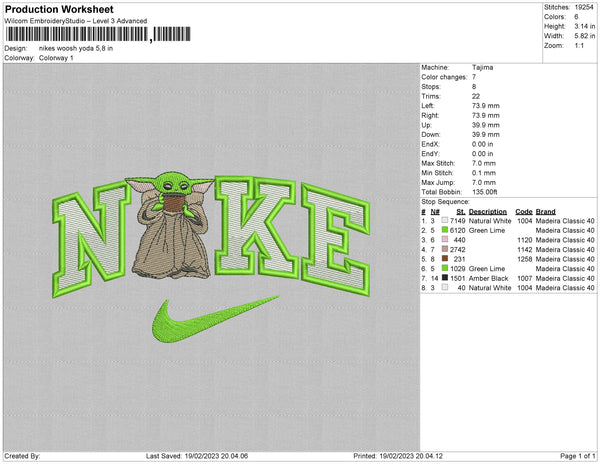Screen dimensions: 600x464
Task: Click the "Amber Black" description text
Action: (x=488, y=278)
